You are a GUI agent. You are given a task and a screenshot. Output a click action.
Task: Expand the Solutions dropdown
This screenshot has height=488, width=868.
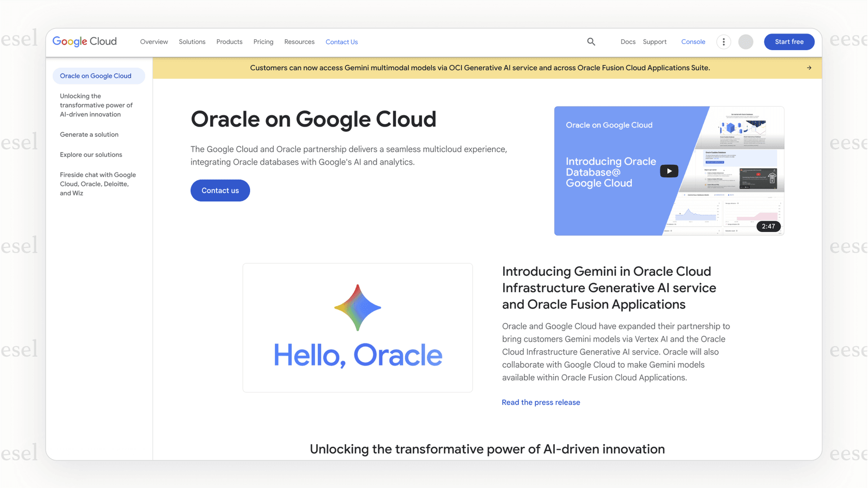[192, 42]
